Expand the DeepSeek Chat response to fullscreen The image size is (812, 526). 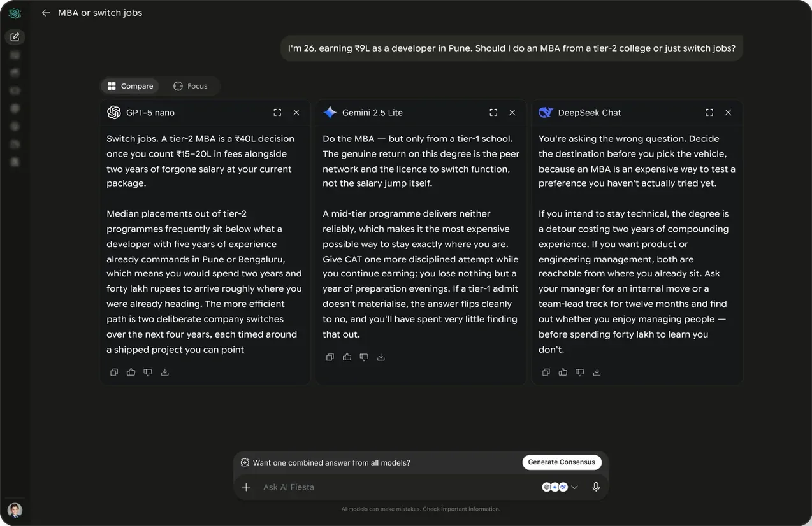coord(709,112)
